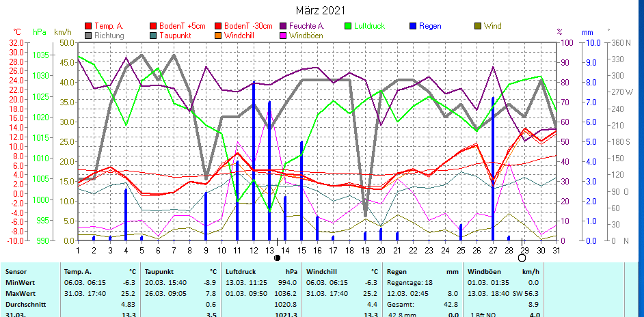The width and height of the screenshot is (644, 317).
Task: Select the Windböen legend label
Action: (306, 36)
